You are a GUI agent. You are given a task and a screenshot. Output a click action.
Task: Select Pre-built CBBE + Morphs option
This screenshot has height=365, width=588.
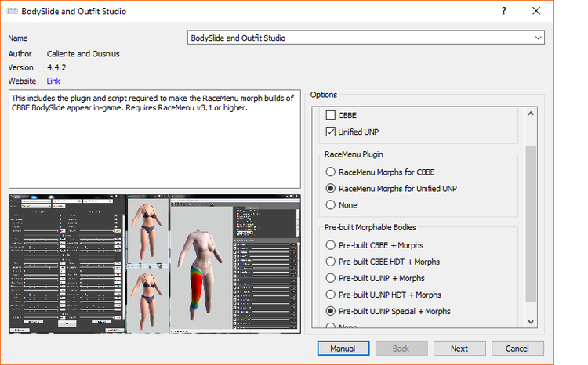coord(330,245)
